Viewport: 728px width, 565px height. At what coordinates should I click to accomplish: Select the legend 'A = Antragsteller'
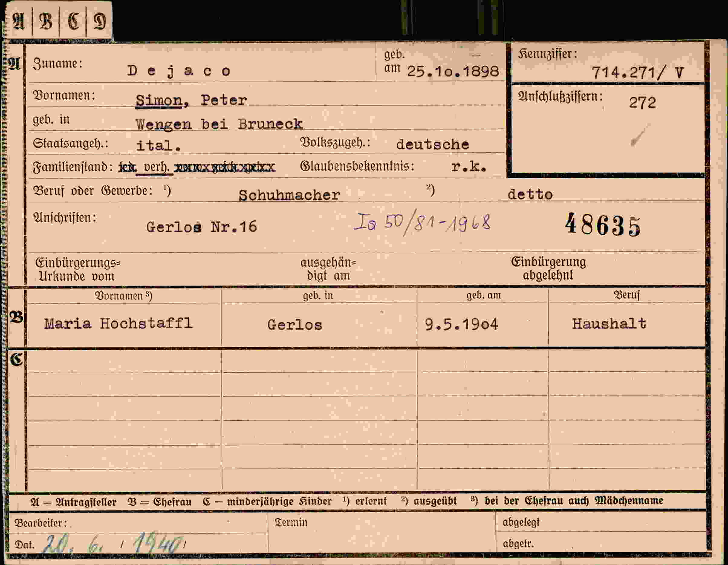coord(73,502)
